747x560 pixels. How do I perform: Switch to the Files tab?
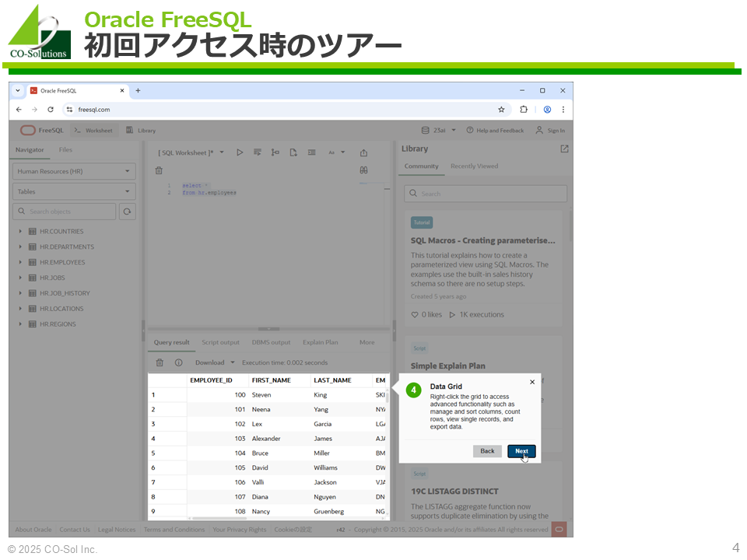[65, 150]
